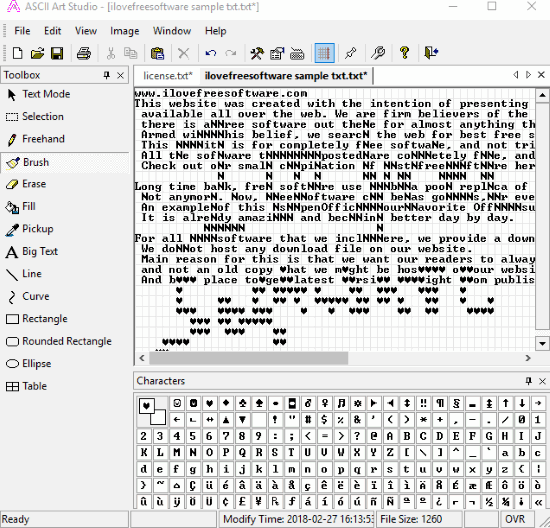Screen dimensions: 550x528
Task: Switch to the license.txt tab
Action: (168, 76)
